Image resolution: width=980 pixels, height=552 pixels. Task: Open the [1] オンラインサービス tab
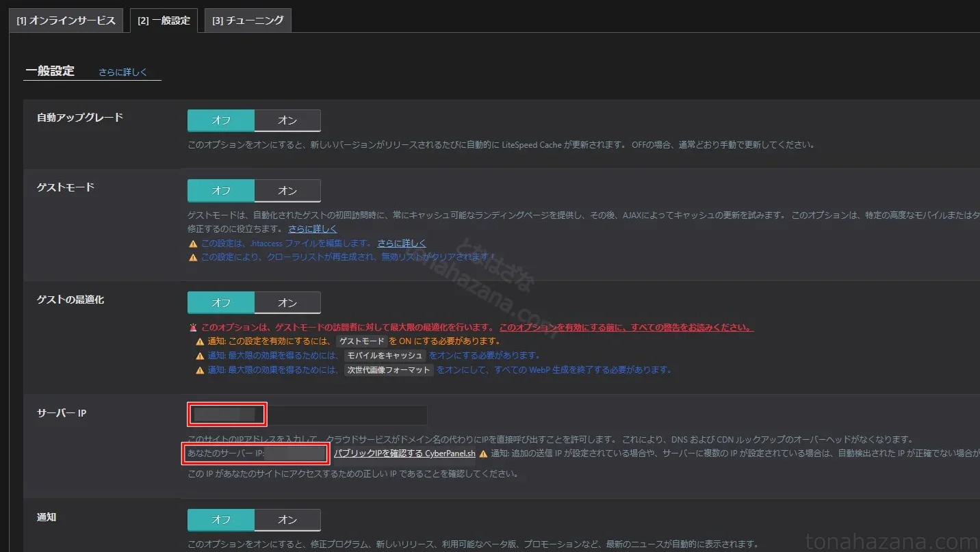[x=66, y=21]
